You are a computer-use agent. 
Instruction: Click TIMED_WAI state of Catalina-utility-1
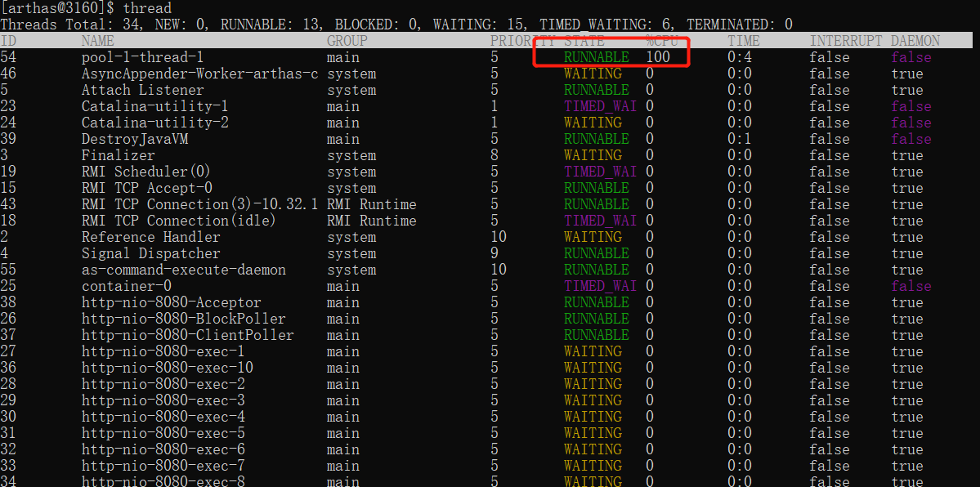[600, 106]
